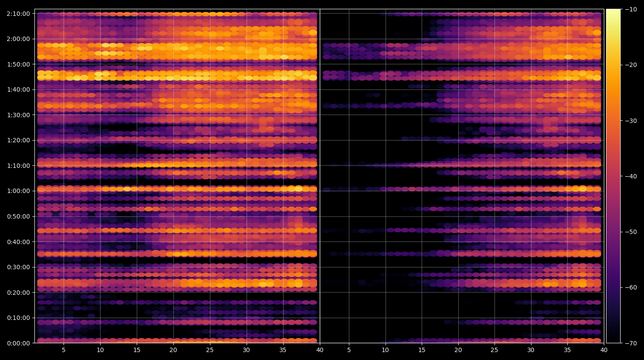Click the 1:10:00 time axis label
Screen dimensions: 644x360
(18, 166)
